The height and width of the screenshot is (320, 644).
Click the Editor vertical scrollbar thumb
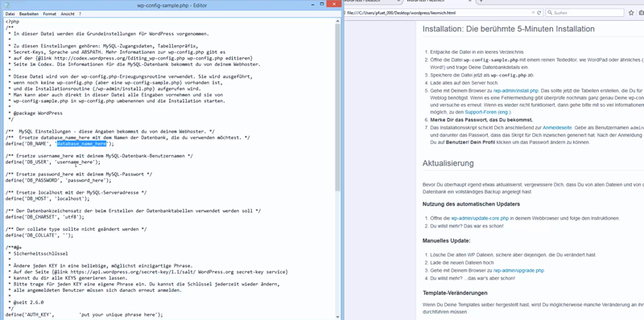(x=337, y=107)
